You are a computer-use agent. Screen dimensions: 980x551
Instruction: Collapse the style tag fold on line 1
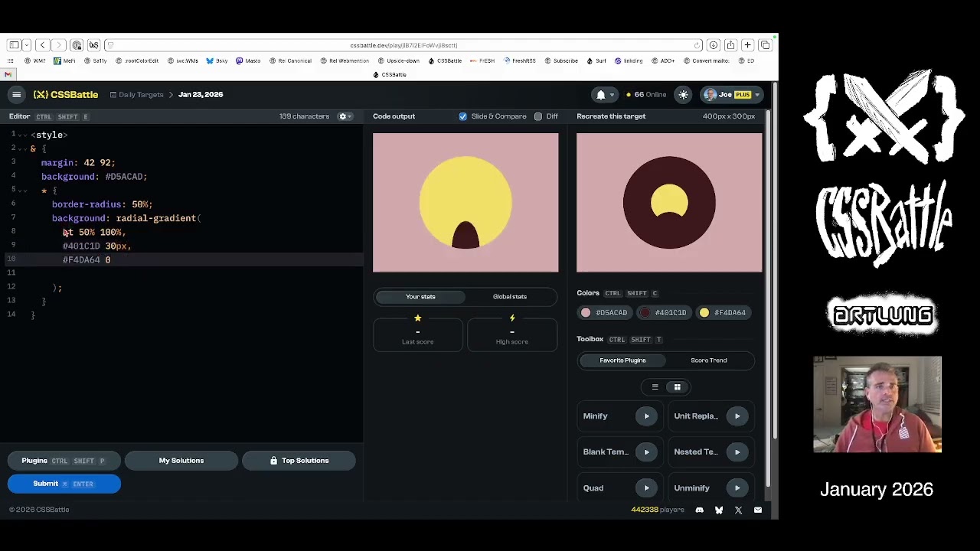(x=24, y=135)
